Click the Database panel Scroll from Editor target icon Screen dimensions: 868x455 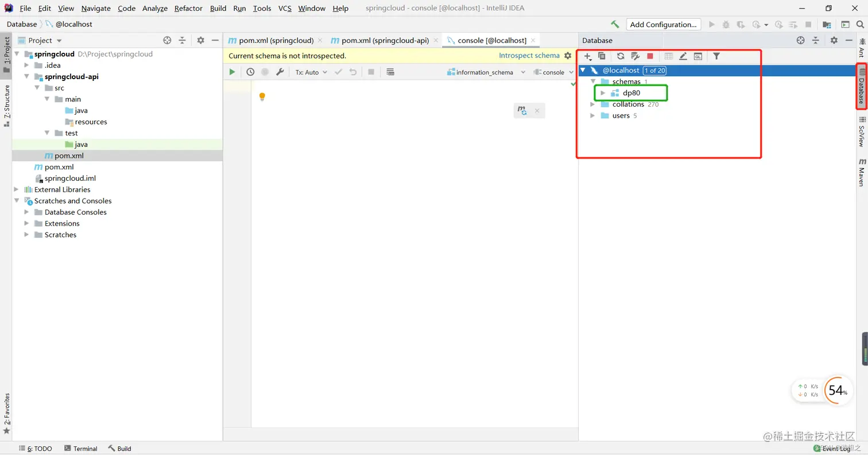pyautogui.click(x=800, y=40)
